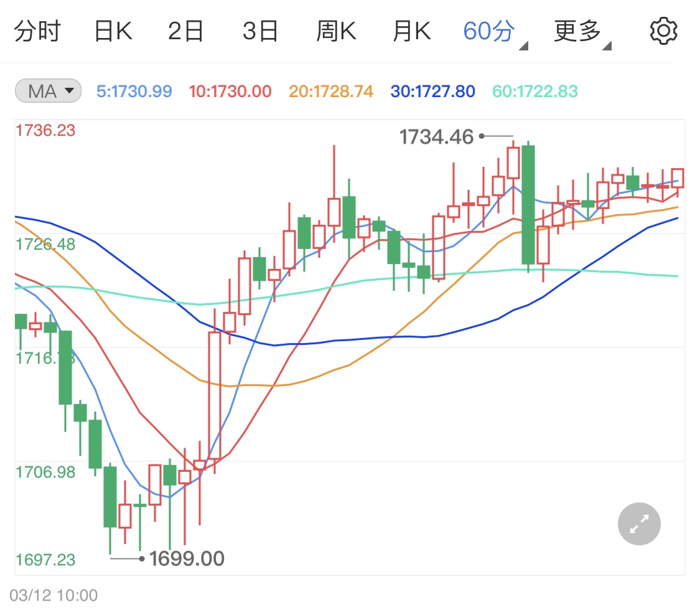Select the 60分 interval tab
This screenshot has height=612, width=700.
[x=489, y=31]
